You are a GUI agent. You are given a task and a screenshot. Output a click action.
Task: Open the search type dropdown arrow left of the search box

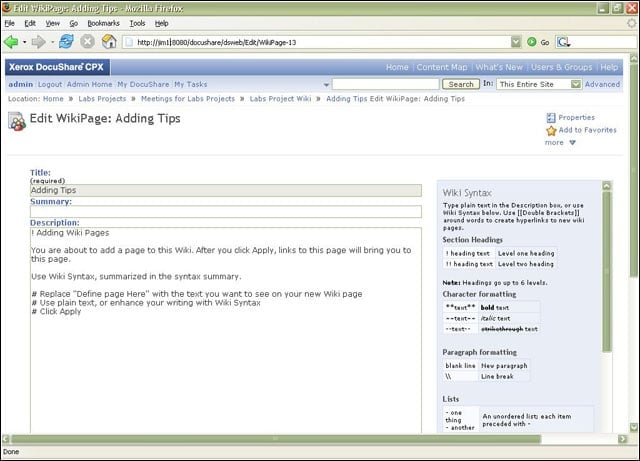pos(326,85)
